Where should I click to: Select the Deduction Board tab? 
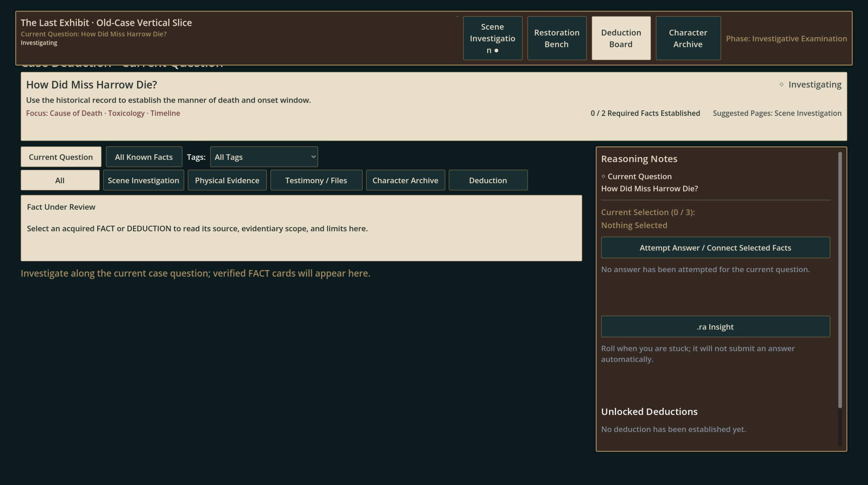point(621,38)
